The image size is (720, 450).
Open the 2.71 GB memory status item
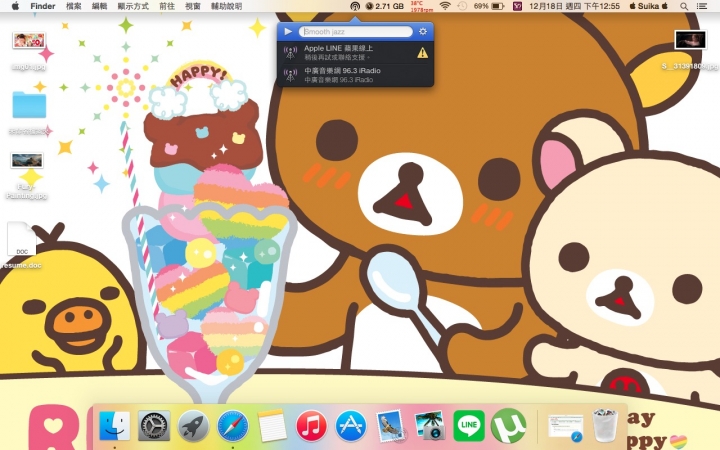(x=385, y=6)
